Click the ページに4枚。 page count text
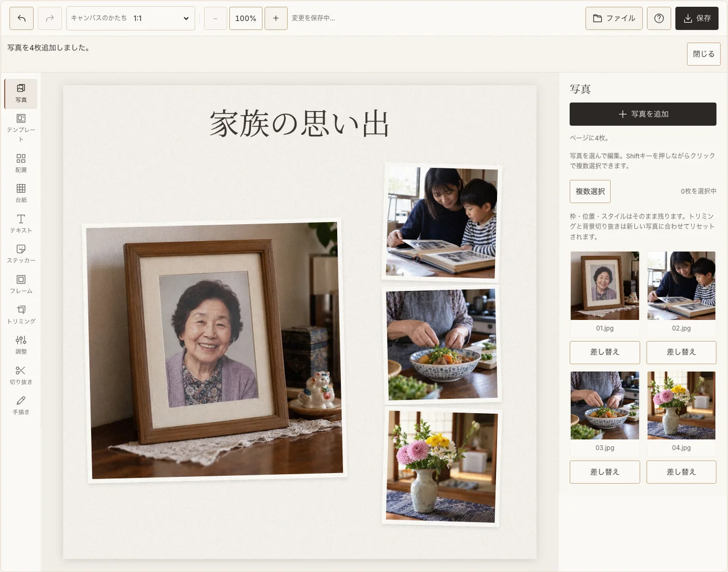This screenshot has height=572, width=728. [x=589, y=138]
